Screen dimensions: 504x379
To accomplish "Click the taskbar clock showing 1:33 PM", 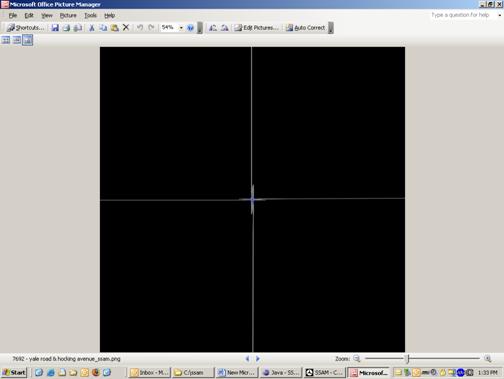I will point(488,372).
